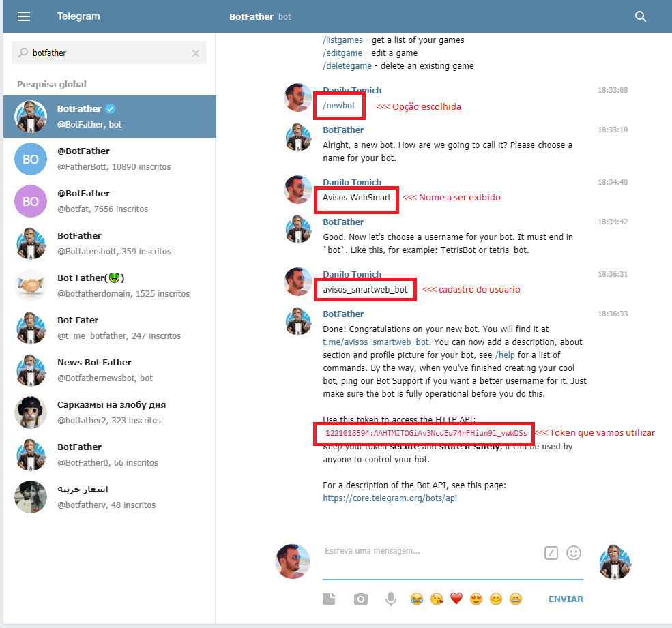Click the /help command link
Screen dimensions: 672x628
point(505,355)
